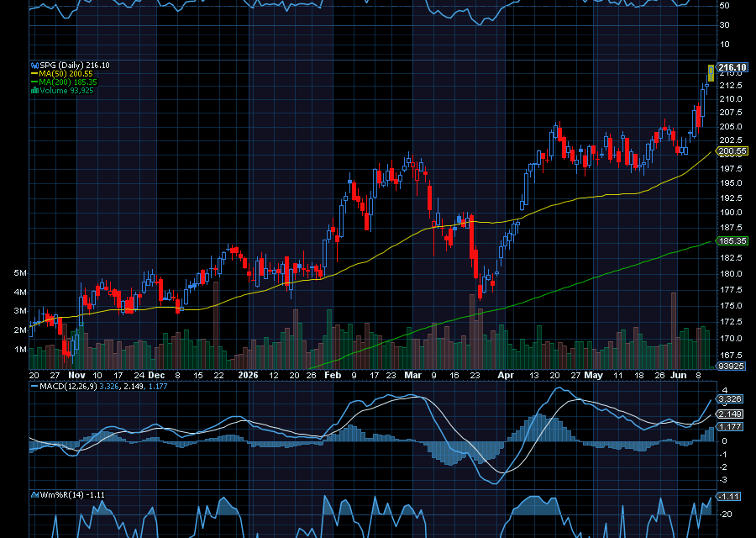Click the 177.5 price axis label
This screenshot has height=538, width=756.
coord(731,289)
